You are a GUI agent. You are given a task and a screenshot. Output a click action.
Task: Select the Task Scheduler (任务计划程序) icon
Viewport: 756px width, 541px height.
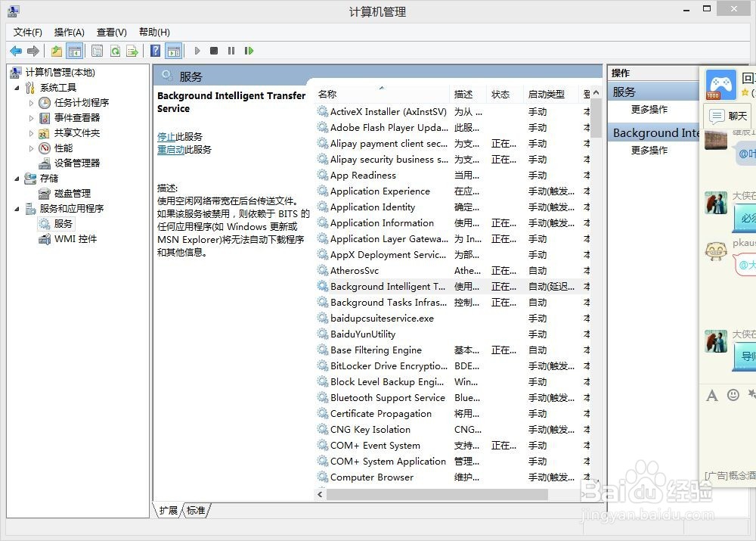[x=45, y=103]
